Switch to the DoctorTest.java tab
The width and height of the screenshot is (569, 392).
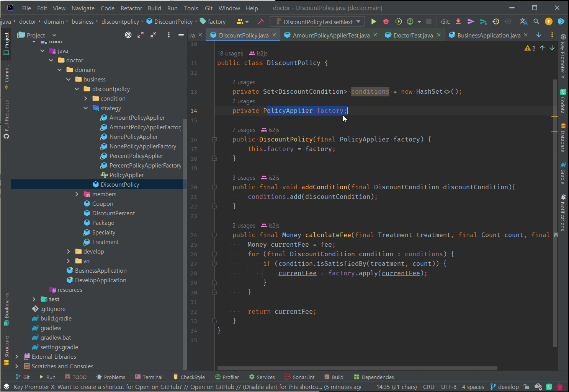tap(413, 35)
